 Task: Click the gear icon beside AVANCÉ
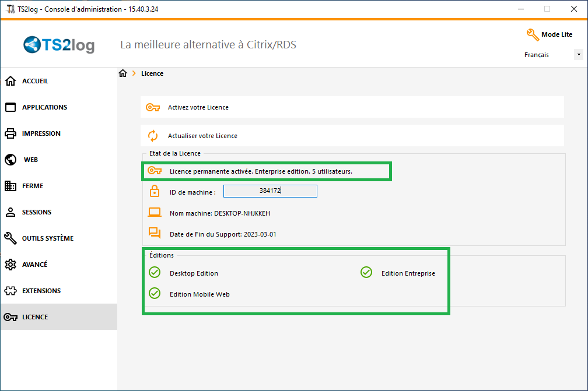pos(10,265)
